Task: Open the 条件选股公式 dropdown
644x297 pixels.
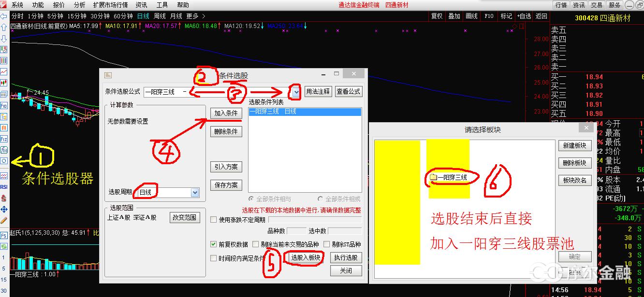Action: 294,91
